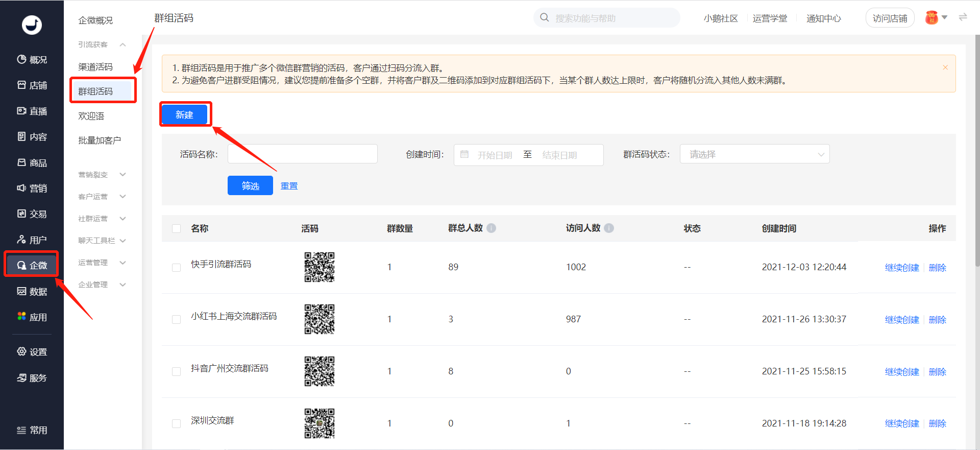Click 继续创建 for 快手引流群活码
The image size is (980, 450).
902,268
